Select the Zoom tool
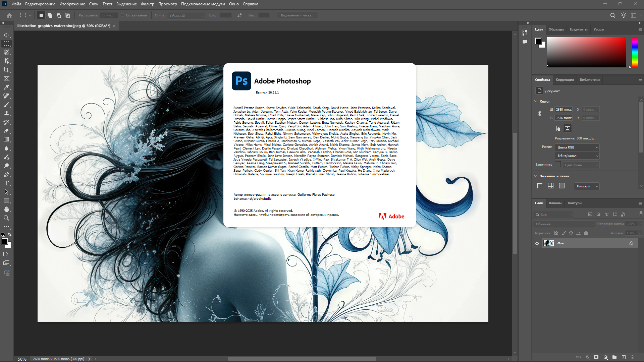Image resolution: width=644 pixels, height=362 pixels. tap(6, 218)
